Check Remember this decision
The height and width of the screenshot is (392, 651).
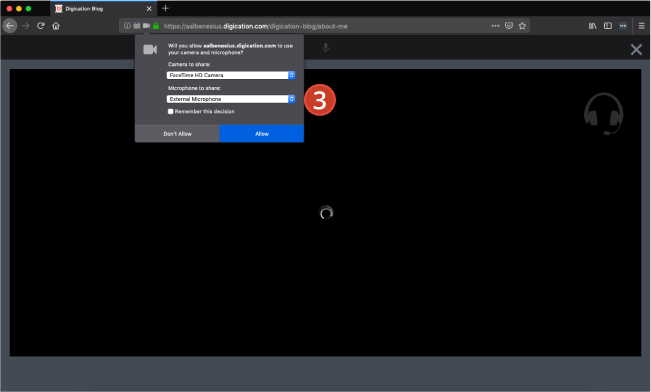click(x=171, y=111)
